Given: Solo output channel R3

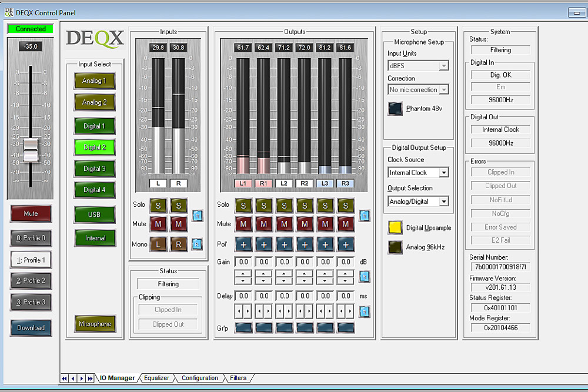Looking at the screenshot, I should pyautogui.click(x=346, y=205).
